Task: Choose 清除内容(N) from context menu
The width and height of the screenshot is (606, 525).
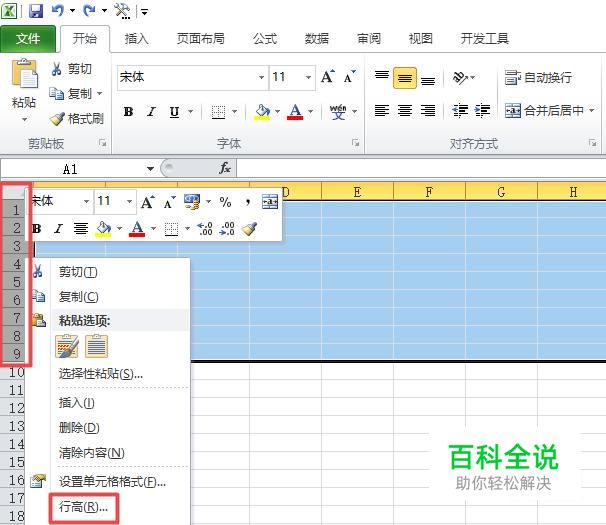Action: (x=92, y=453)
